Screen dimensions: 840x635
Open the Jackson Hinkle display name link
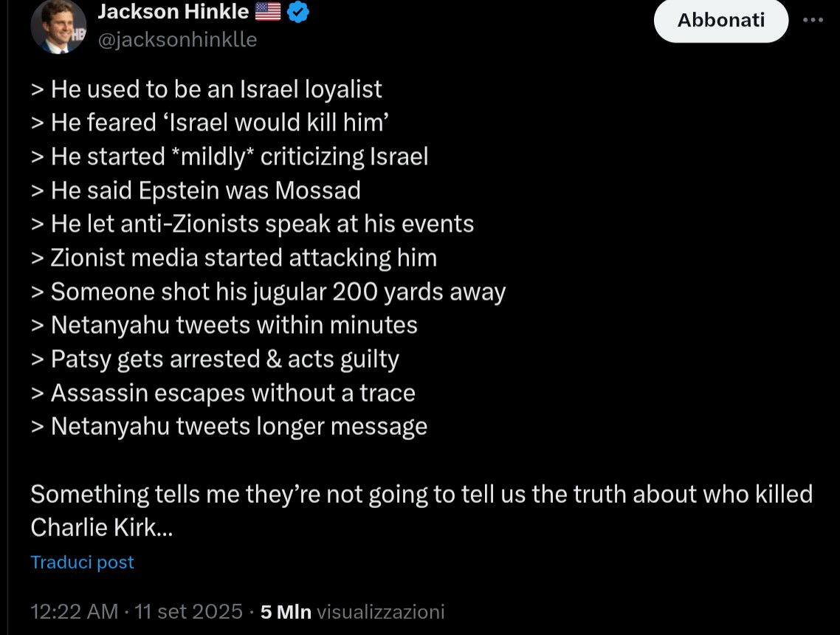point(173,12)
